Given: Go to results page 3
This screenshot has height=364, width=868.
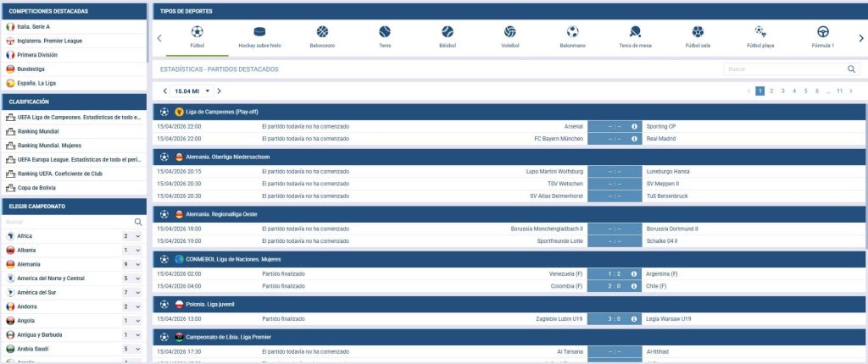Looking at the screenshot, I should [x=782, y=91].
